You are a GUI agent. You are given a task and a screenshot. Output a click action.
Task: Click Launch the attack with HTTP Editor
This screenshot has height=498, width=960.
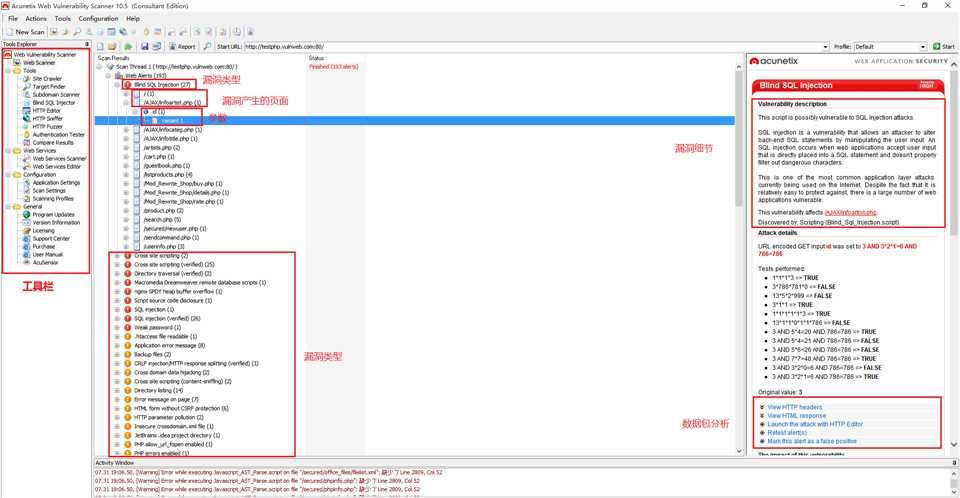815,424
